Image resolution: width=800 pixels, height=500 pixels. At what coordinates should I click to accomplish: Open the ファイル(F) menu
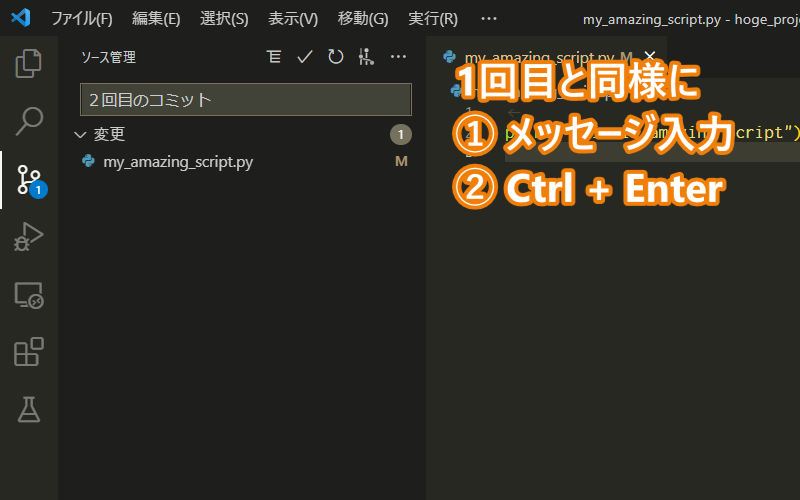[x=82, y=19]
